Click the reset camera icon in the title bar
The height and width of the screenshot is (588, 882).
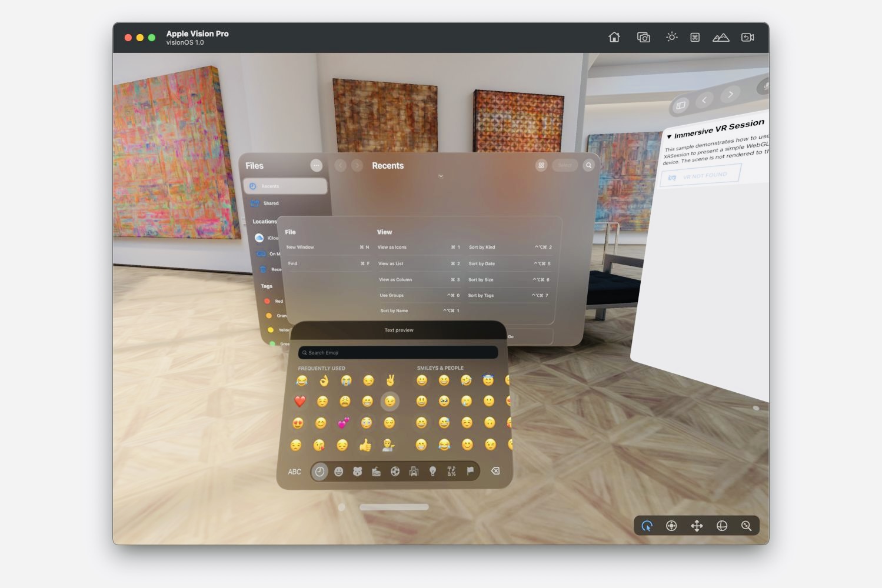748,37
